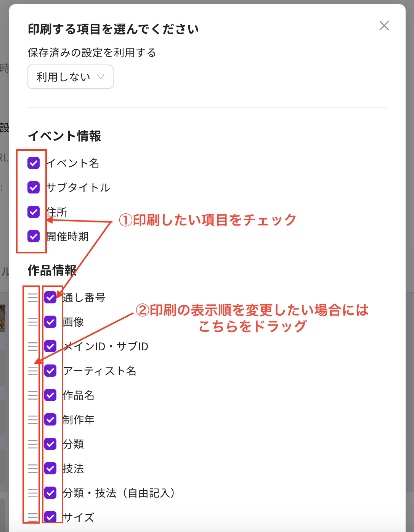Click the drag handle beside 画像
The width and height of the screenshot is (414, 532).
[x=32, y=322]
